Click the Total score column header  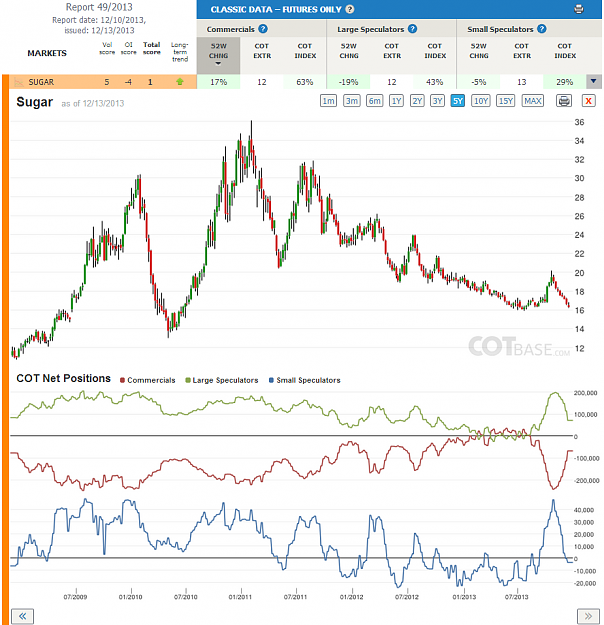click(151, 48)
